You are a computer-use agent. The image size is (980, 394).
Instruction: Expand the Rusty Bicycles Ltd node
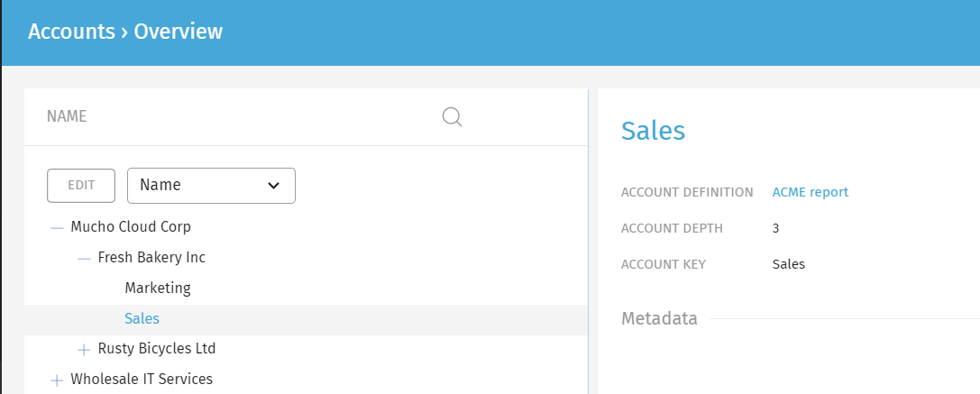[x=85, y=350]
